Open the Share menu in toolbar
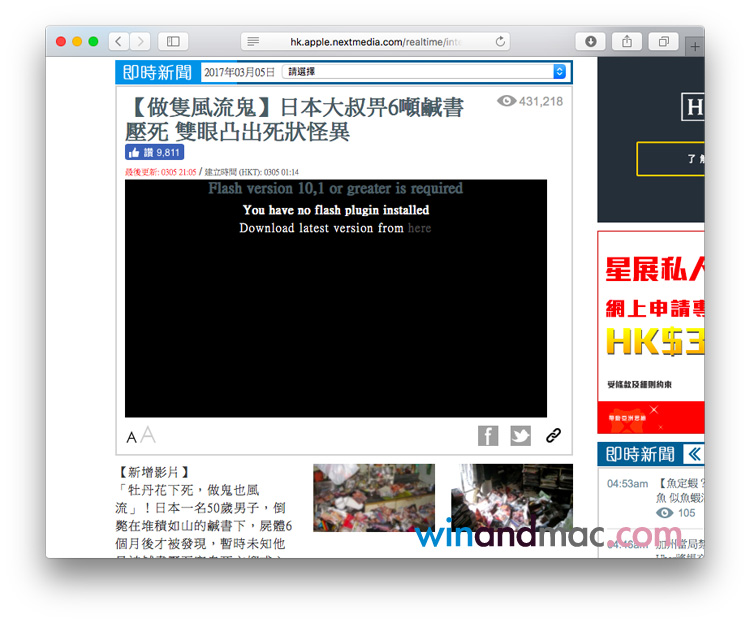The width and height of the screenshot is (750, 623). 626,41
